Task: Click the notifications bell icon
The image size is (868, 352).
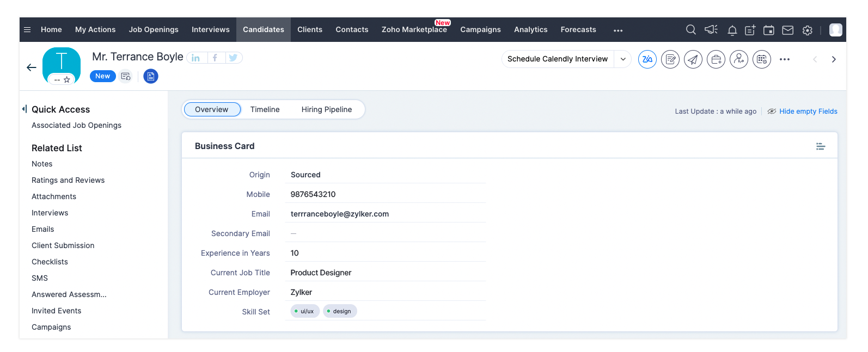Action: coord(732,30)
